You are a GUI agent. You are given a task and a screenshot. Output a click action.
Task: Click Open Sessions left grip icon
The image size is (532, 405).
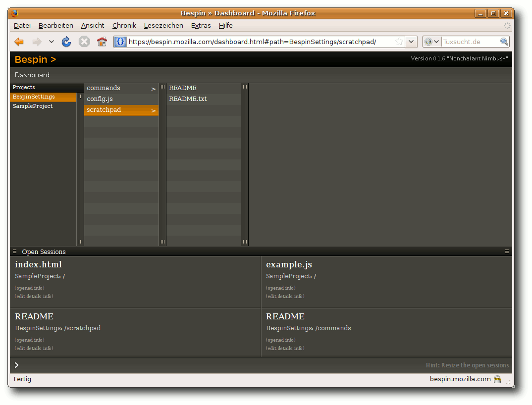coord(14,252)
